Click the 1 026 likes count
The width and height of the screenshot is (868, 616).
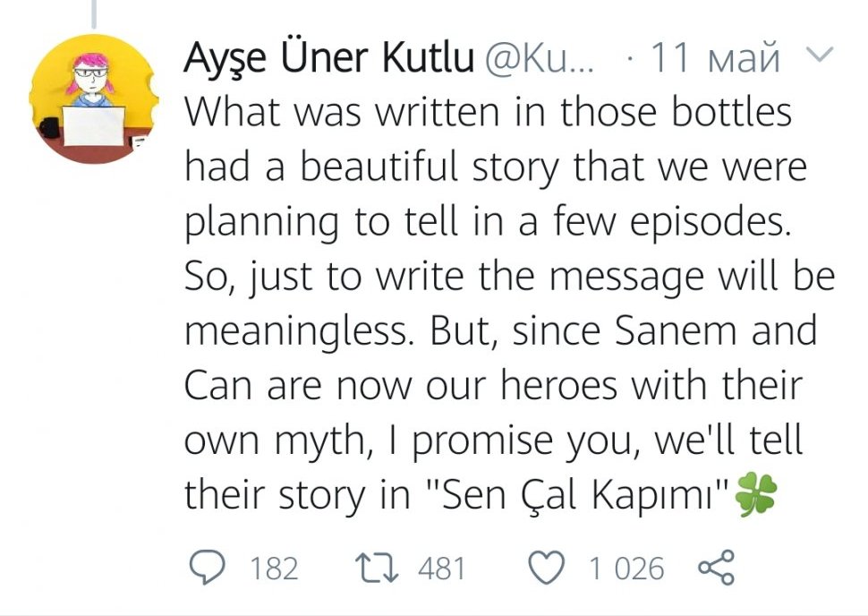tap(626, 569)
